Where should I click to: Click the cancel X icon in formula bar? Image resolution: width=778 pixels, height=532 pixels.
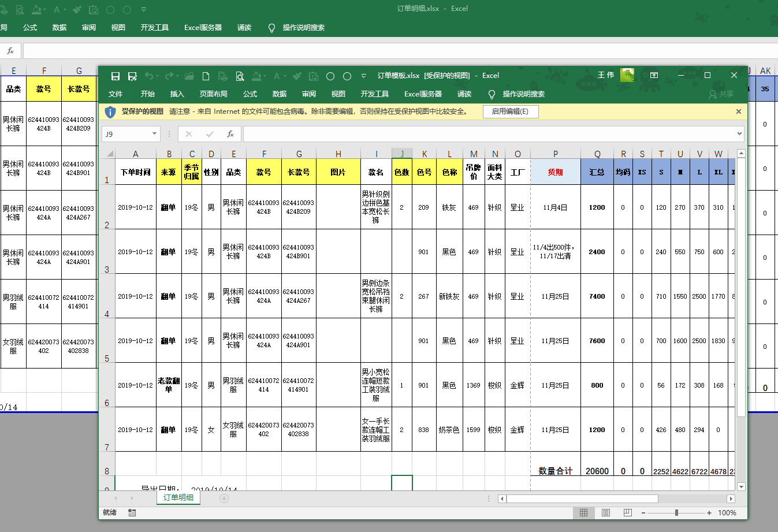188,134
